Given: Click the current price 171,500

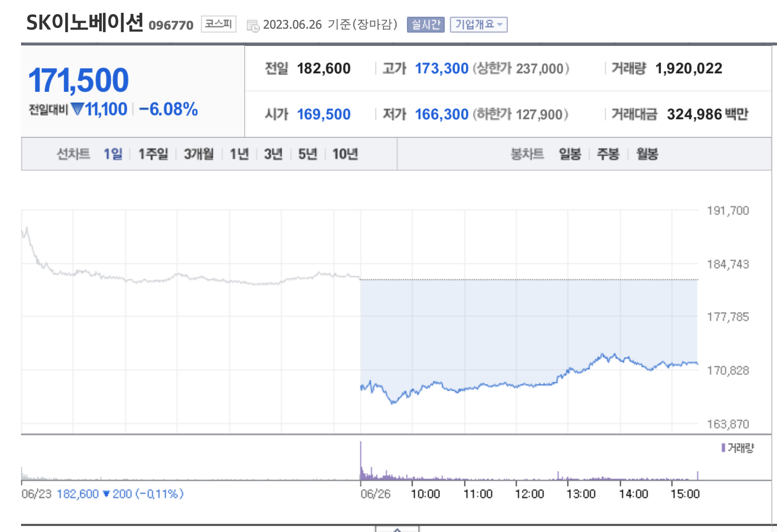Looking at the screenshot, I should (x=78, y=80).
